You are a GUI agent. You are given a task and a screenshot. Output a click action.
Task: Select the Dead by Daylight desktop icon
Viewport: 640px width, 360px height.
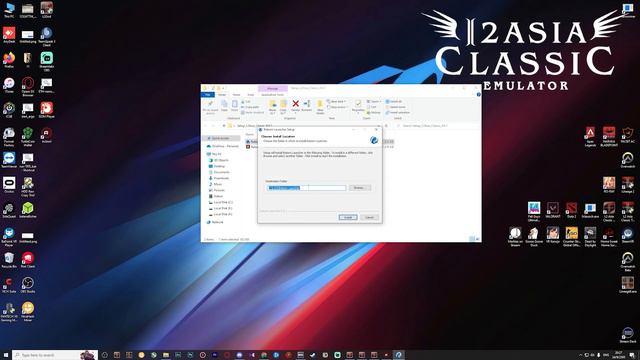590,237
